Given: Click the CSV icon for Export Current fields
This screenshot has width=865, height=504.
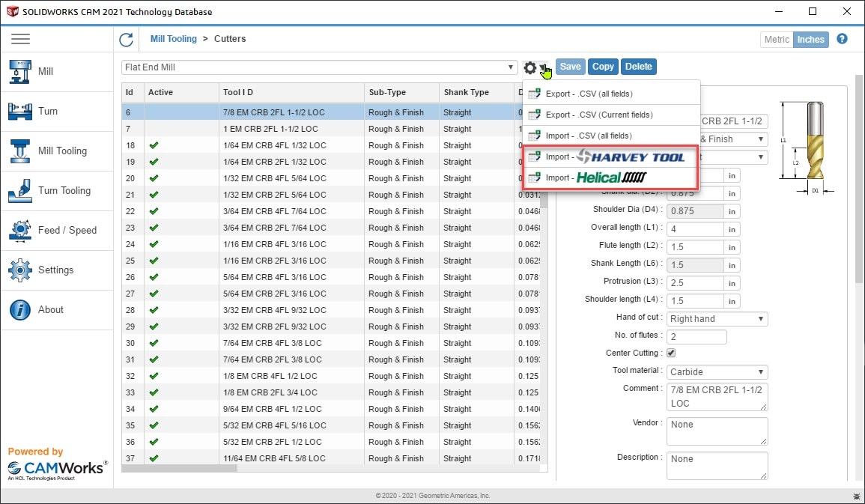Looking at the screenshot, I should tap(534, 115).
